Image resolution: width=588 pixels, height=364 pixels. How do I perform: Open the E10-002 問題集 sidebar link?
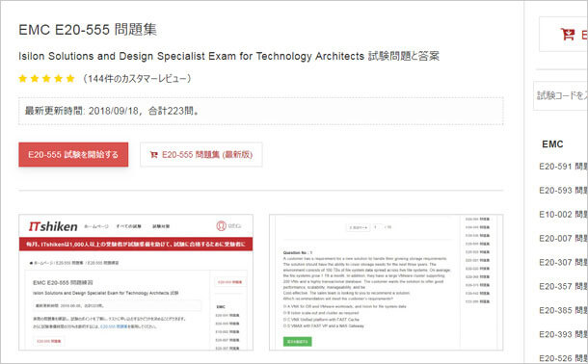tap(563, 214)
